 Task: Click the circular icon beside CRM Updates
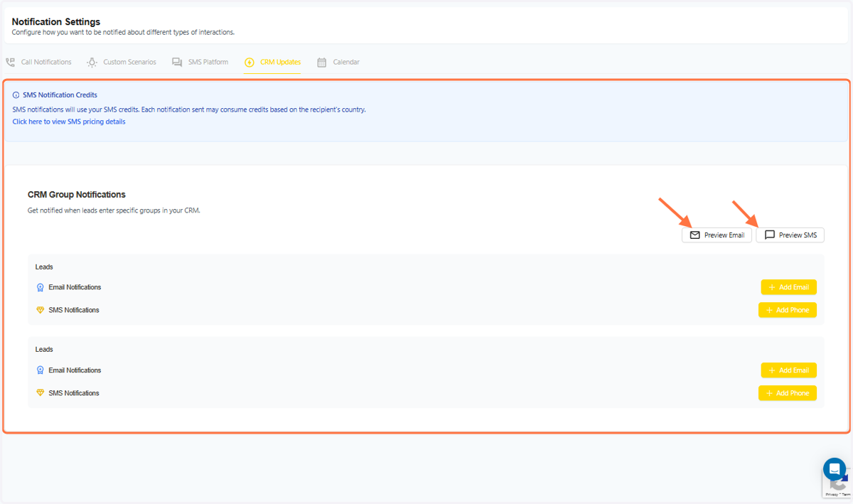(x=250, y=63)
